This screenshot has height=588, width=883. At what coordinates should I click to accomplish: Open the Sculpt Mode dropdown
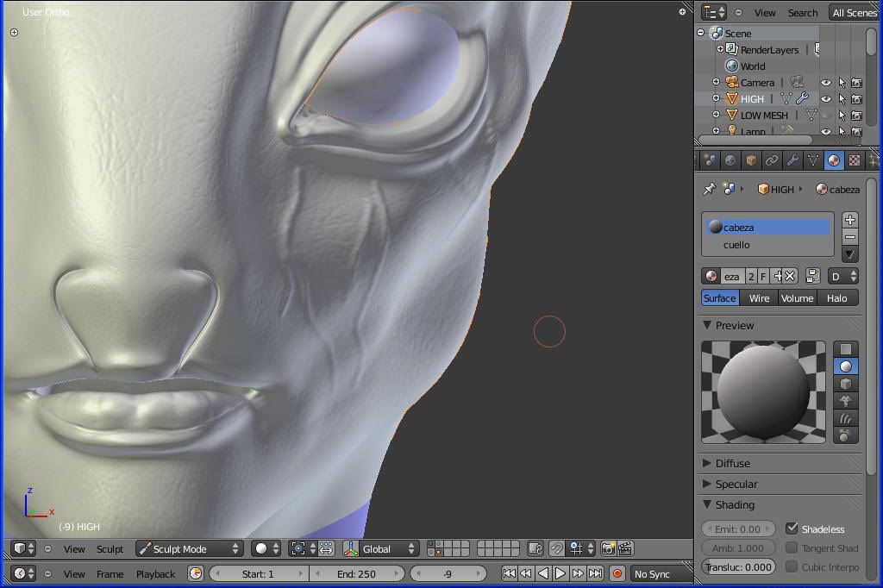point(190,548)
